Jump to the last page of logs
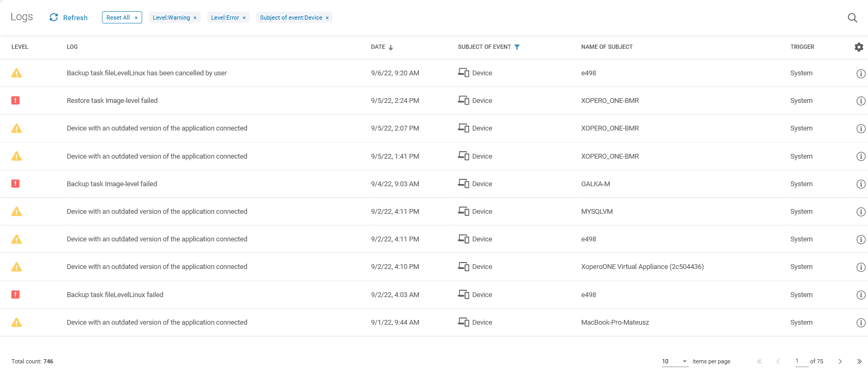The height and width of the screenshot is (374, 868). click(859, 361)
